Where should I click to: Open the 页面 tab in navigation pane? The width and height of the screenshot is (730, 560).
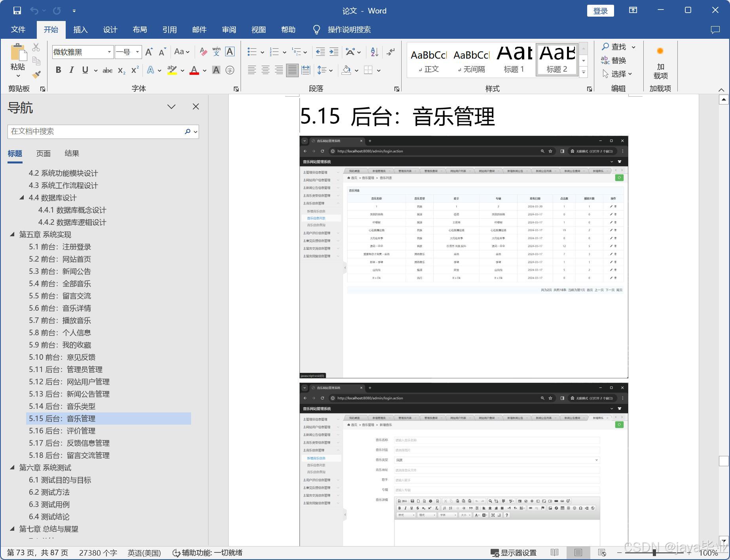(x=44, y=154)
